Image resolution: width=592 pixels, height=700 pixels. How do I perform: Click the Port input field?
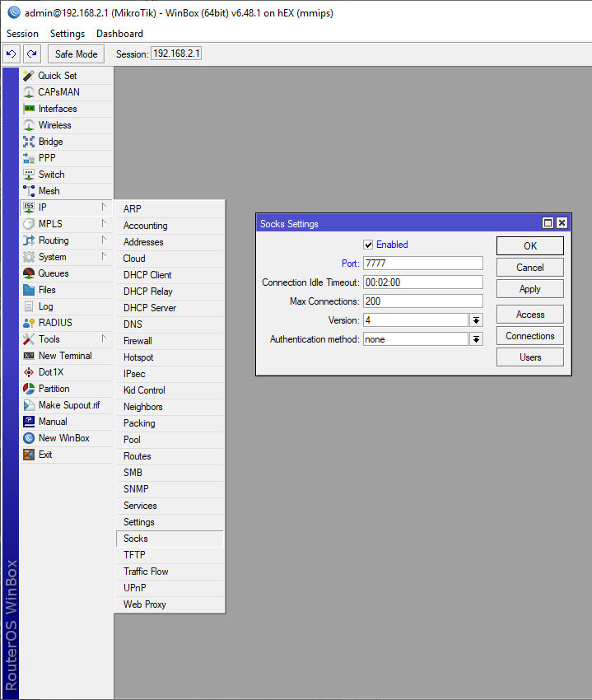(x=422, y=264)
